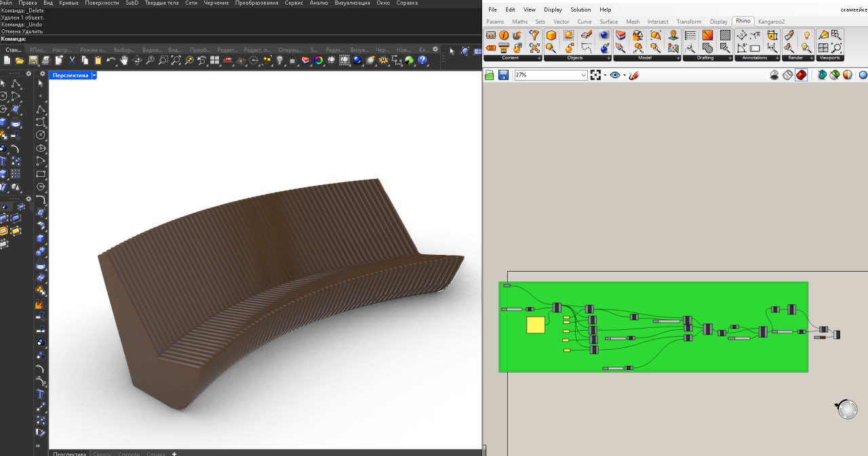The image size is (868, 456).
Task: Click the Undo arrow in Rhino's toolbar
Action: pyautogui.click(x=111, y=60)
